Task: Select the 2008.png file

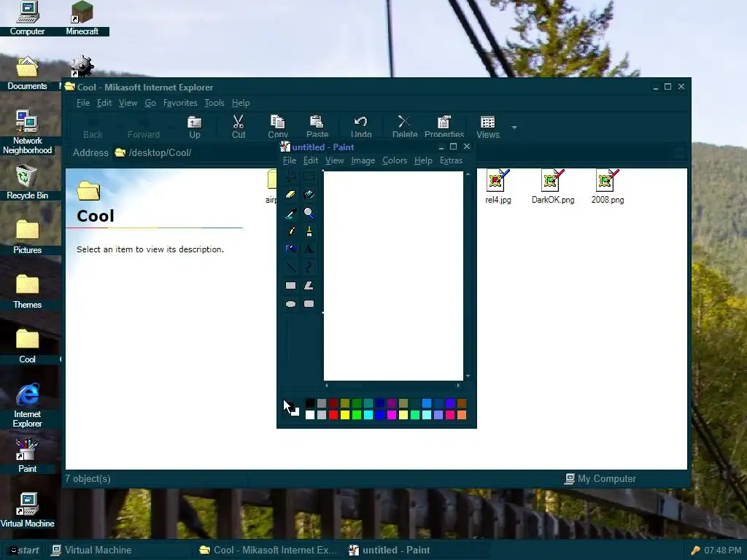Action: (x=608, y=186)
